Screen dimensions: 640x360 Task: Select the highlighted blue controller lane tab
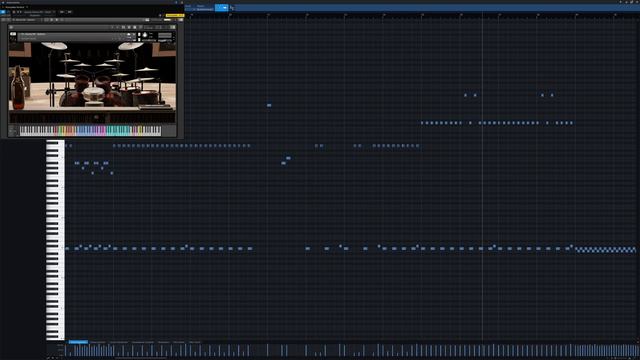[x=78, y=342]
